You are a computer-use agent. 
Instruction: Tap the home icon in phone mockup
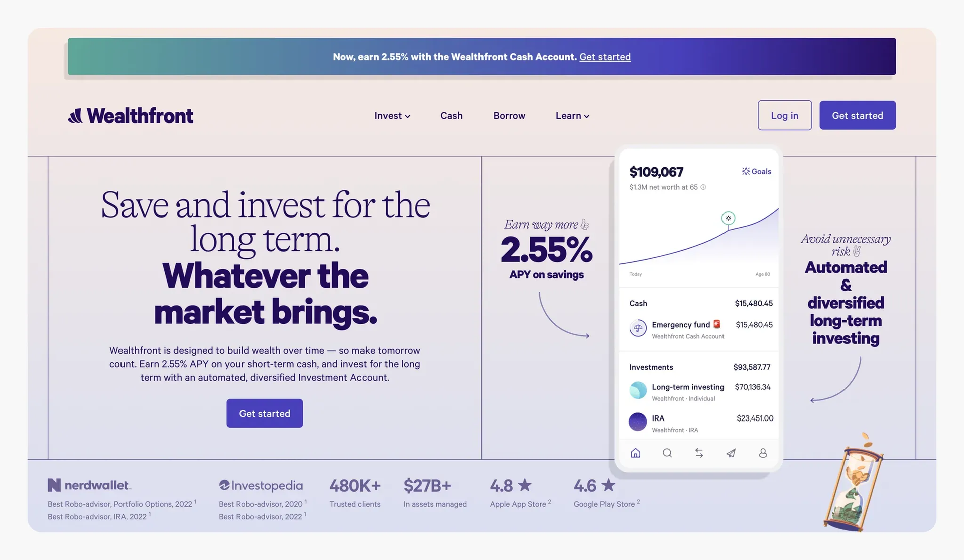tap(635, 453)
